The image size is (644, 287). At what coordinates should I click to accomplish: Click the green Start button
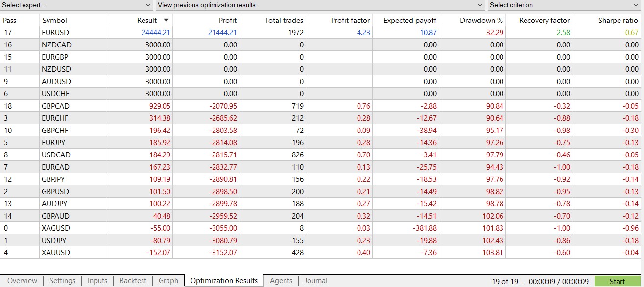click(x=617, y=281)
